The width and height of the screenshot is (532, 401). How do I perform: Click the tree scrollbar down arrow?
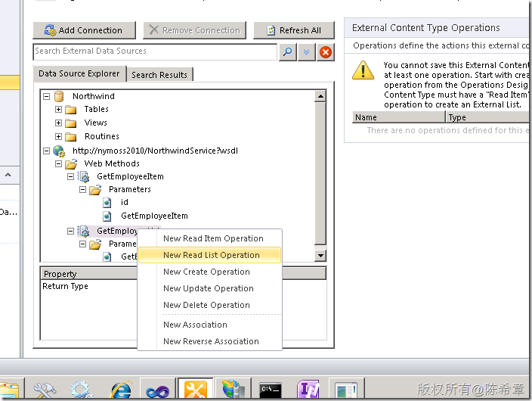(320, 256)
